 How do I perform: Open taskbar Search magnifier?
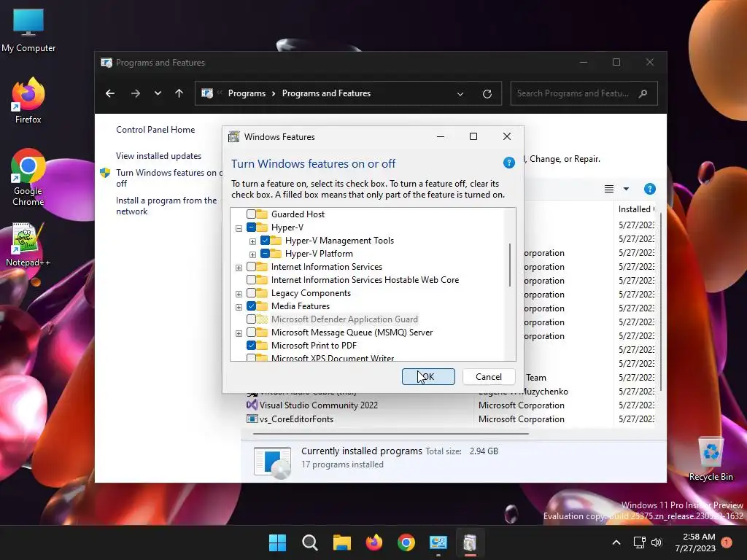(x=309, y=542)
